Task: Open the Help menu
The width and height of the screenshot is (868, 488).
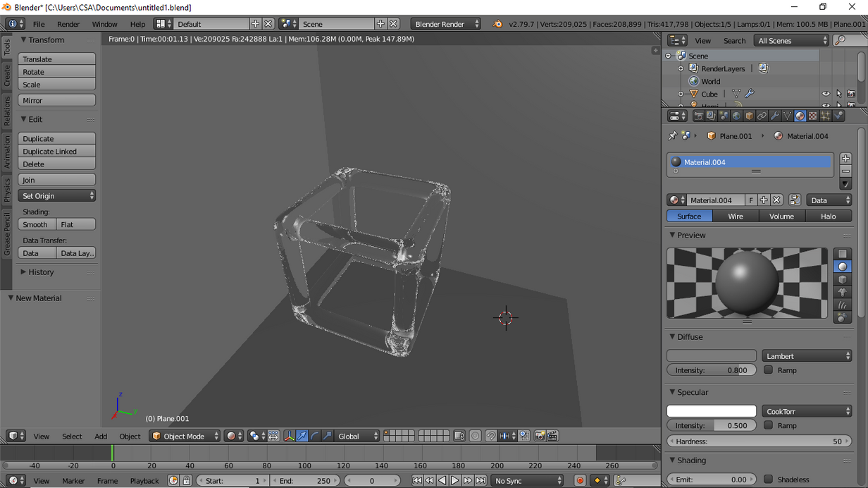Action: (x=137, y=24)
